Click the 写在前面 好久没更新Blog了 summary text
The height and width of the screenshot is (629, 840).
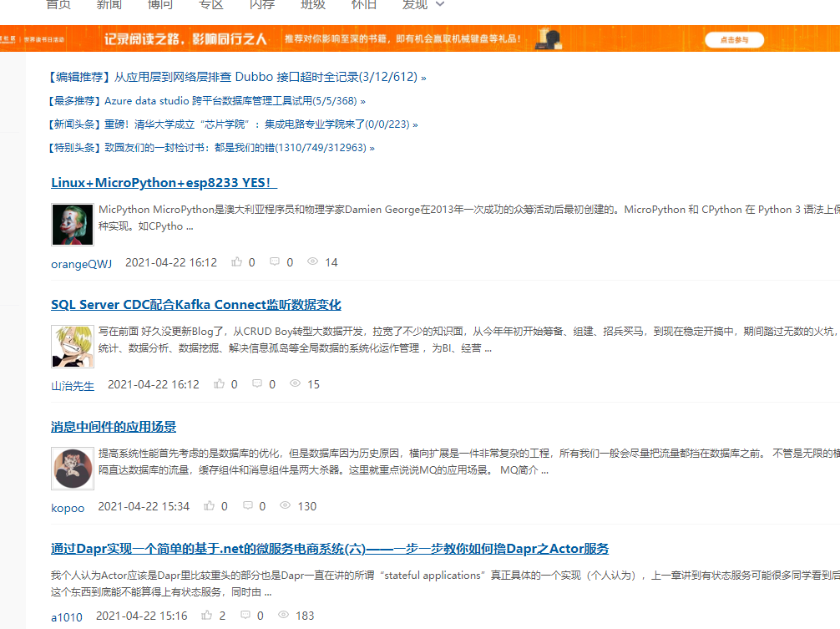coord(468,340)
